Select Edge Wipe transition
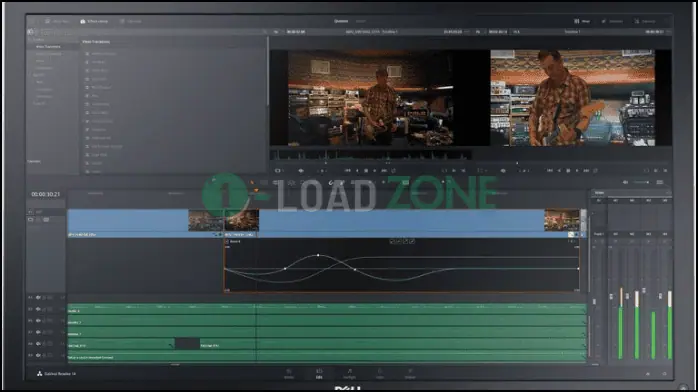 pyautogui.click(x=99, y=155)
